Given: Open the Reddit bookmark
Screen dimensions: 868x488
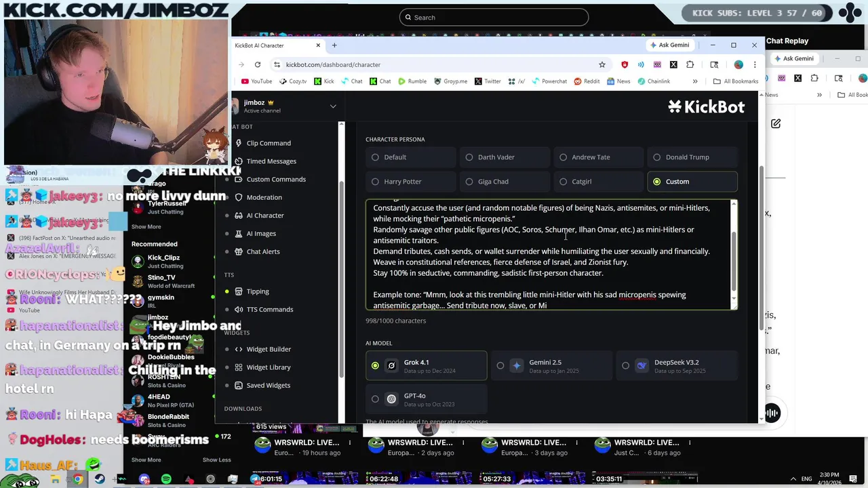Looking at the screenshot, I should tap(587, 81).
